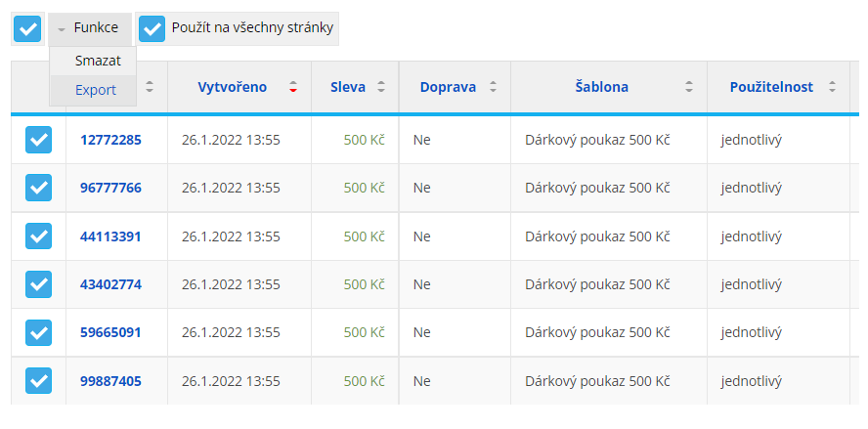Uncheck the row checkbox for voucher 12772285
The width and height of the screenshot is (868, 429).
[39, 140]
